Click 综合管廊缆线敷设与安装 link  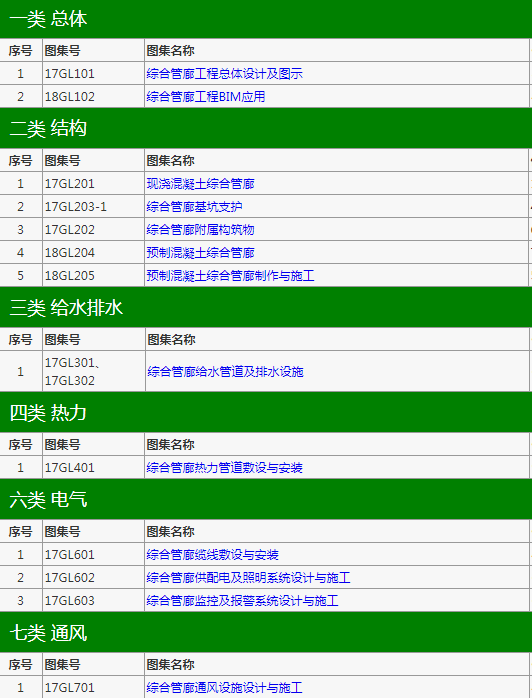pos(212,555)
